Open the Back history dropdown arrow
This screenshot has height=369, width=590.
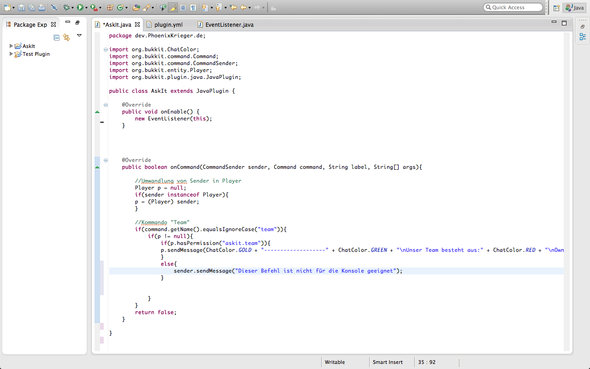click(249, 8)
